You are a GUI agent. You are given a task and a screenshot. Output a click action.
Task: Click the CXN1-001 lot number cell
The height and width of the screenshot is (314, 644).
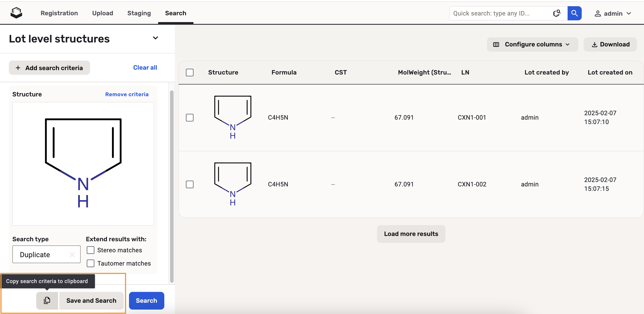coord(472,117)
